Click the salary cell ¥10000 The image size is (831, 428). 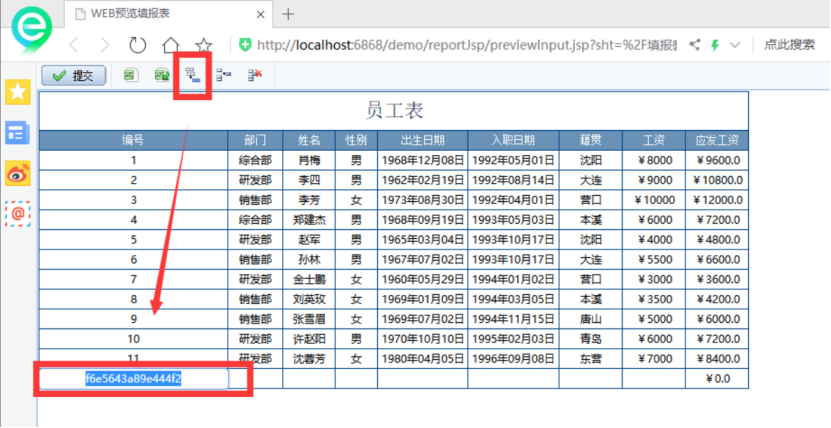click(653, 200)
